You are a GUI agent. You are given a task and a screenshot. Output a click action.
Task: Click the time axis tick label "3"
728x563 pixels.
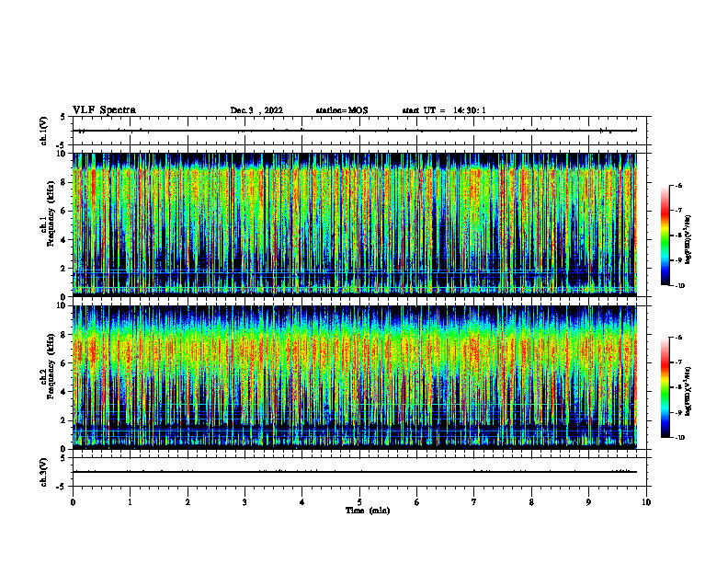tap(245, 502)
